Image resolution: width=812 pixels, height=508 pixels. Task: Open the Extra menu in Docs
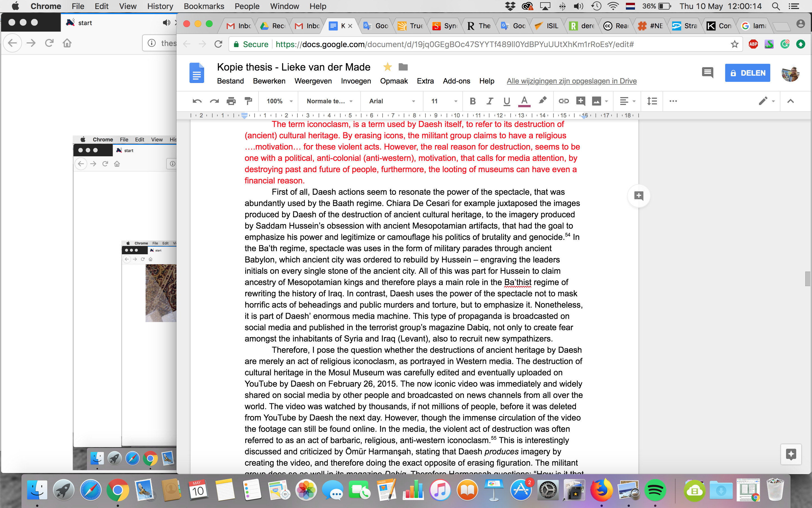[x=425, y=81]
